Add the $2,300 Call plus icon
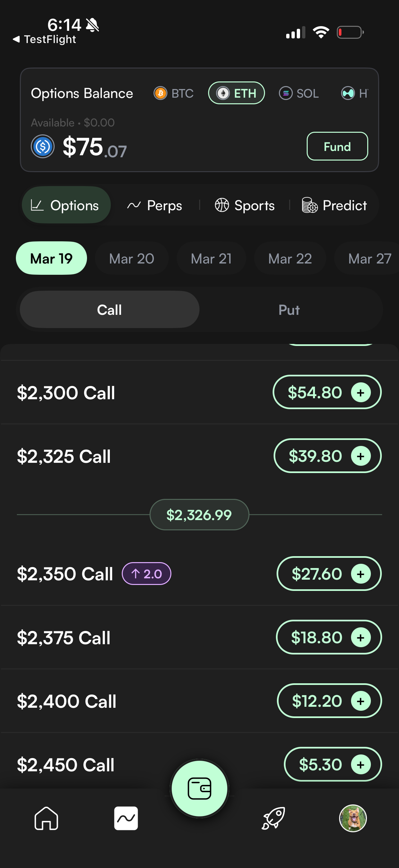 [361, 393]
